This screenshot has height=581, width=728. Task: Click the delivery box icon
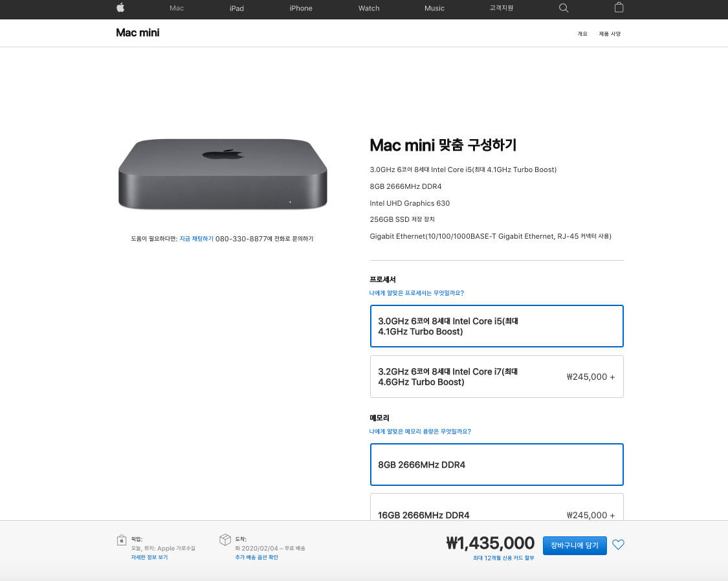tap(225, 540)
